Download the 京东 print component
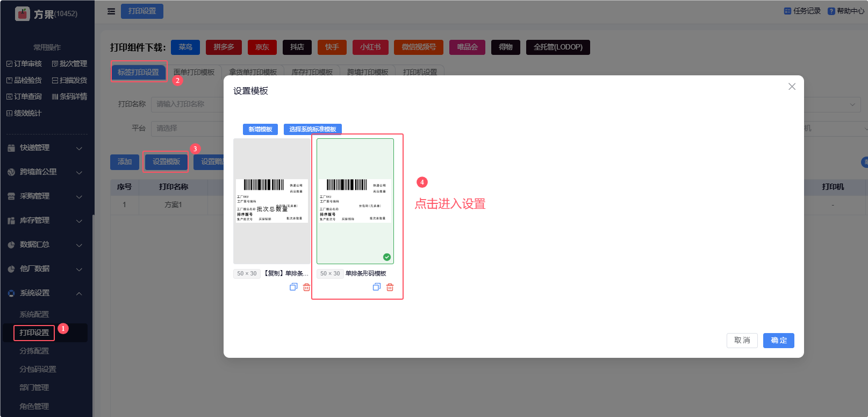Viewport: 868px width, 417px height. click(x=262, y=47)
